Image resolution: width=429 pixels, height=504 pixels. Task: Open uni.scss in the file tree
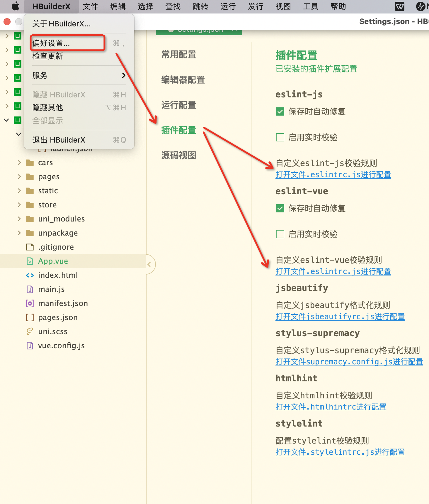click(53, 332)
